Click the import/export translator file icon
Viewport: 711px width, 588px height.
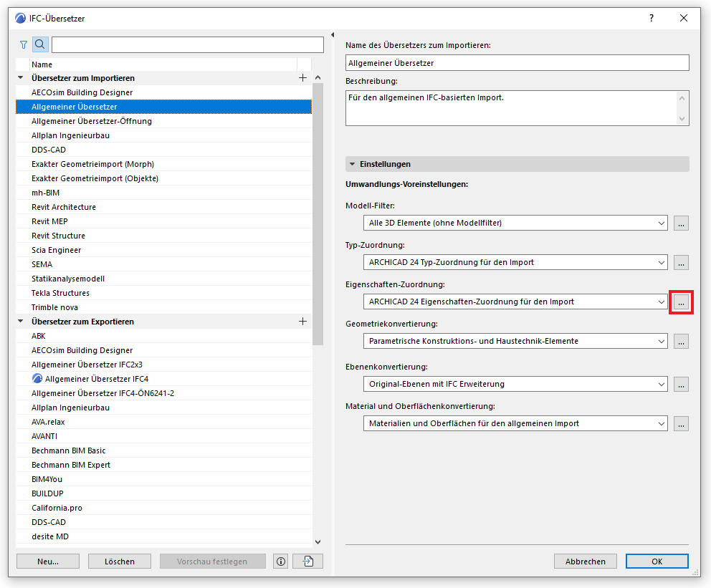click(308, 562)
